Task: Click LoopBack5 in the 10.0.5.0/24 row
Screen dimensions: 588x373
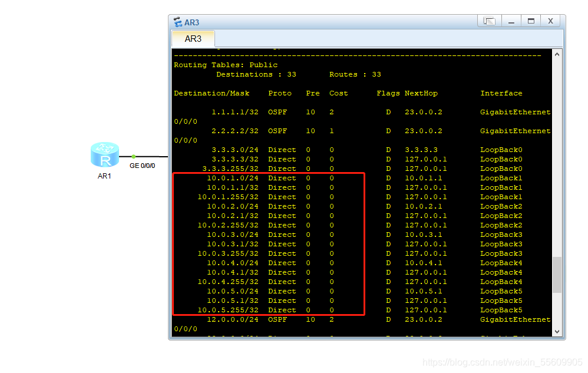Action: 501,291
